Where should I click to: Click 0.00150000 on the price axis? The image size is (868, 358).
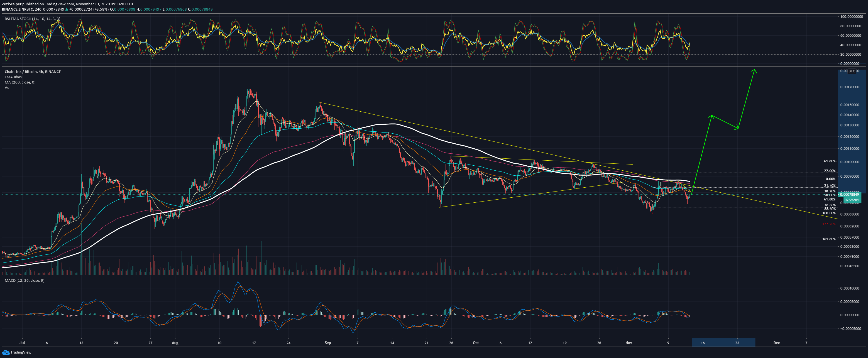pos(850,105)
